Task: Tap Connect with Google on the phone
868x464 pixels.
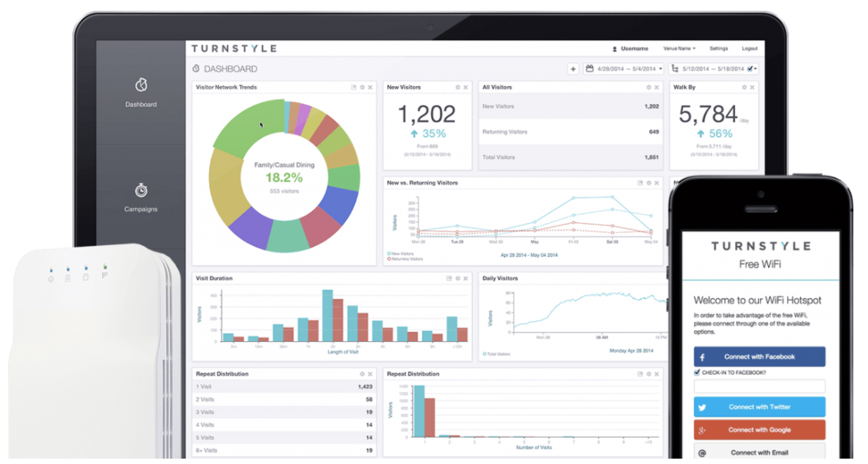Action: coord(760,429)
